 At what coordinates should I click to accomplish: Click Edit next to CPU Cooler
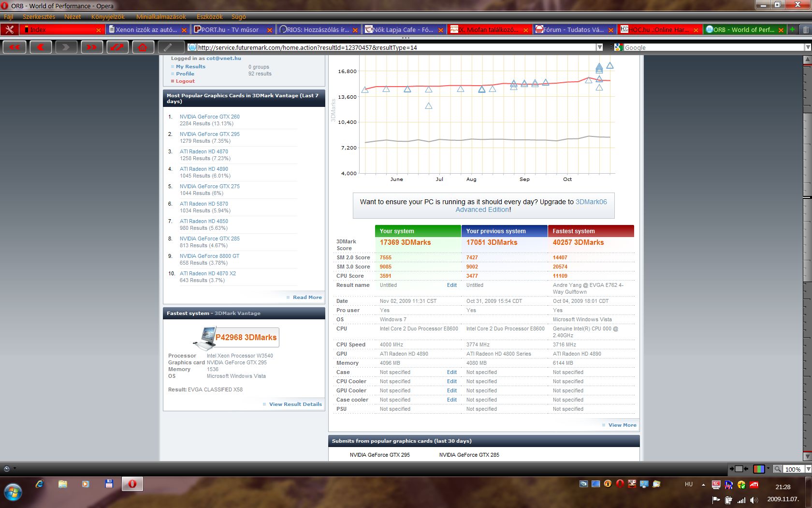tap(451, 381)
